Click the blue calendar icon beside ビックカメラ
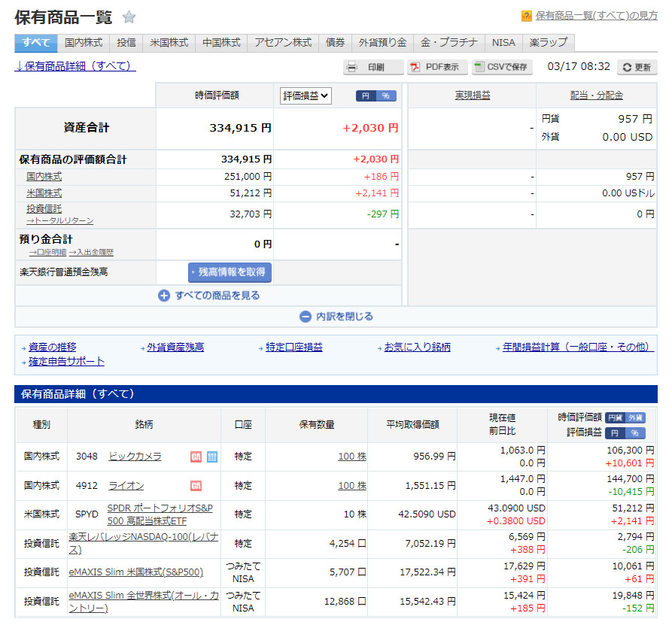Screen dimensions: 672x628 [x=212, y=457]
